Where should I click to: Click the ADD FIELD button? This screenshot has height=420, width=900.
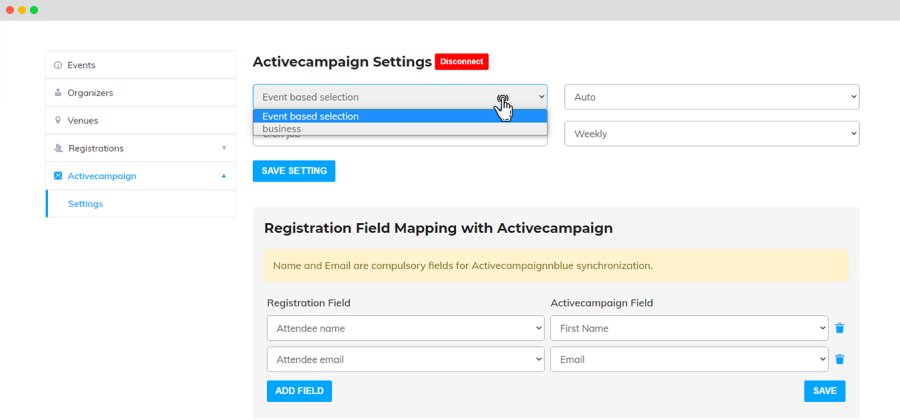pyautogui.click(x=299, y=391)
